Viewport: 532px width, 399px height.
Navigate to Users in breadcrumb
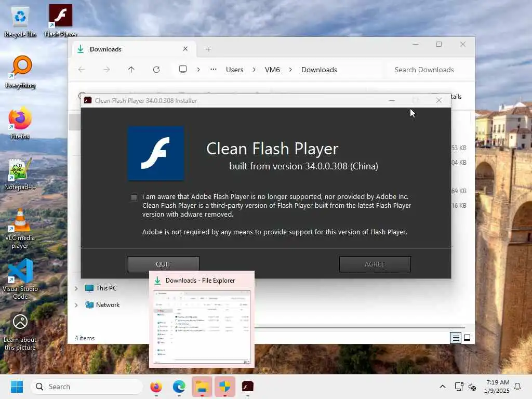[x=234, y=70]
